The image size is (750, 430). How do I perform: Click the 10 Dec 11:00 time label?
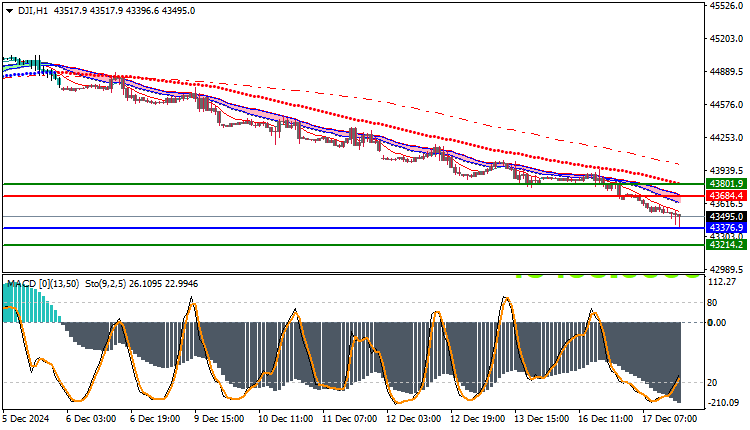[286, 419]
